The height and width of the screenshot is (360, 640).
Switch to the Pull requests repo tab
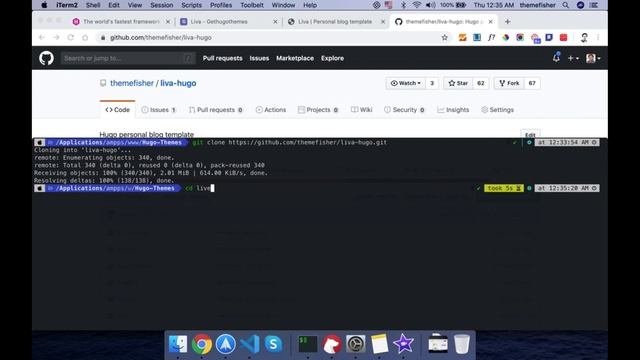(x=216, y=110)
